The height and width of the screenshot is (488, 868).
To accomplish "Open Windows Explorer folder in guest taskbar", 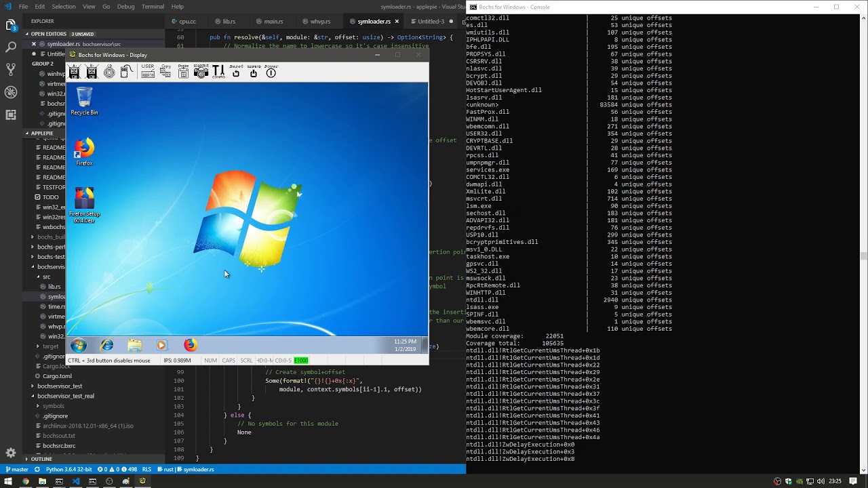I will [x=134, y=345].
